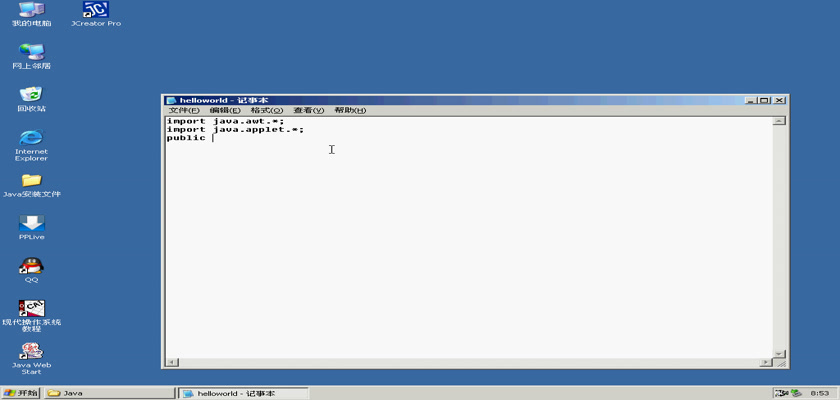Open the 格式(O) menu in Notepad
This screenshot has width=840, height=400.
(267, 110)
